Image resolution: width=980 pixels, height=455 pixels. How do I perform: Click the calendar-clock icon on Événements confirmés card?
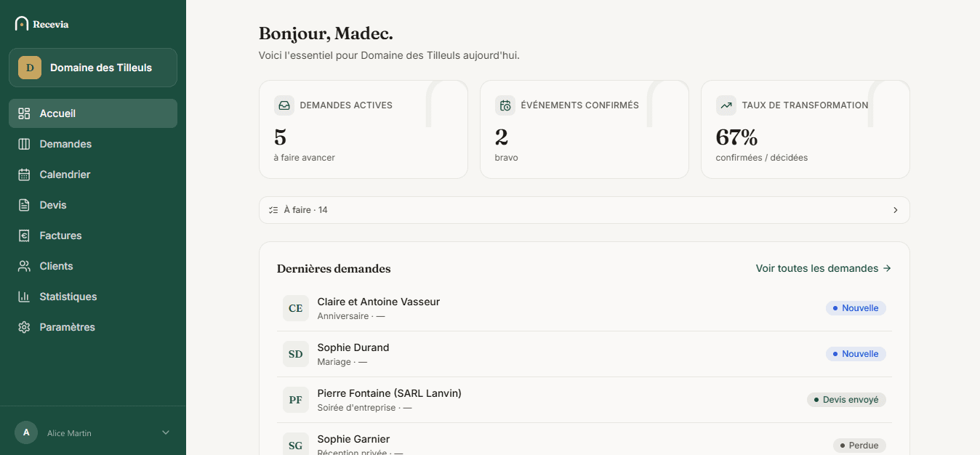[x=505, y=105]
